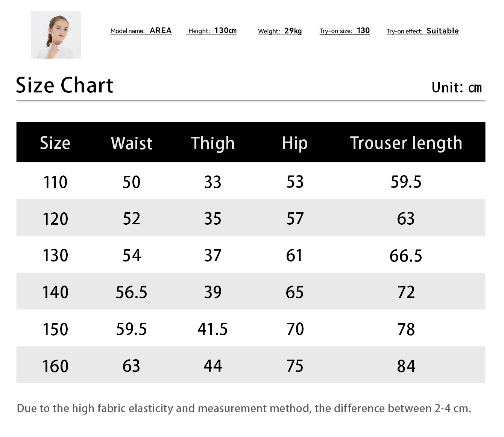Click the 66.5 trouser length value

pyautogui.click(x=406, y=256)
